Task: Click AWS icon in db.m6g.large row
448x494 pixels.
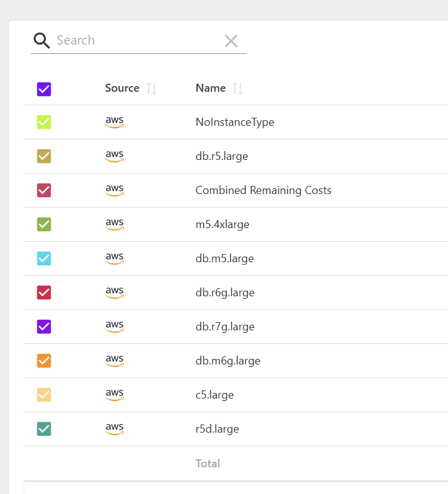Action: (x=115, y=361)
